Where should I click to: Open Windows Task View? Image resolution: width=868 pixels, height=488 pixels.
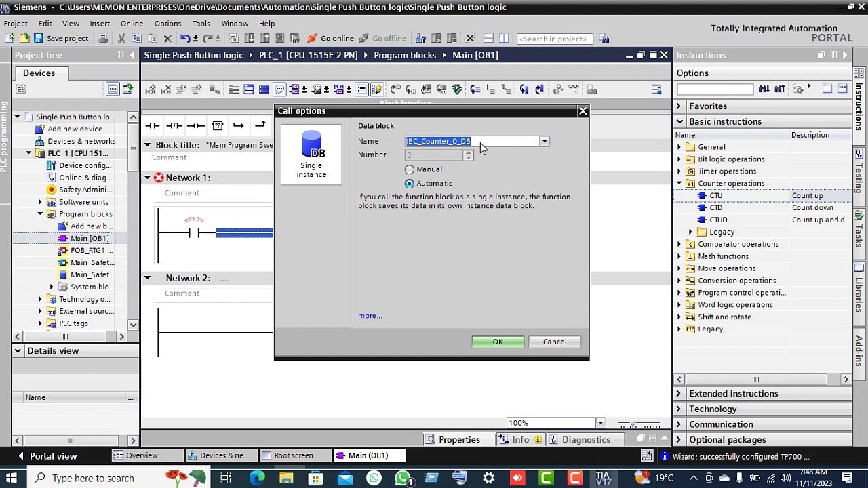pos(226,478)
